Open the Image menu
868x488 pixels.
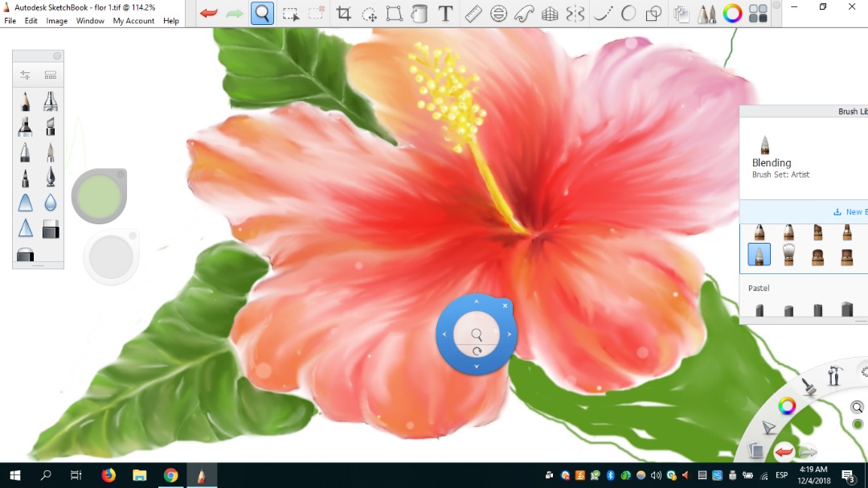pos(57,21)
